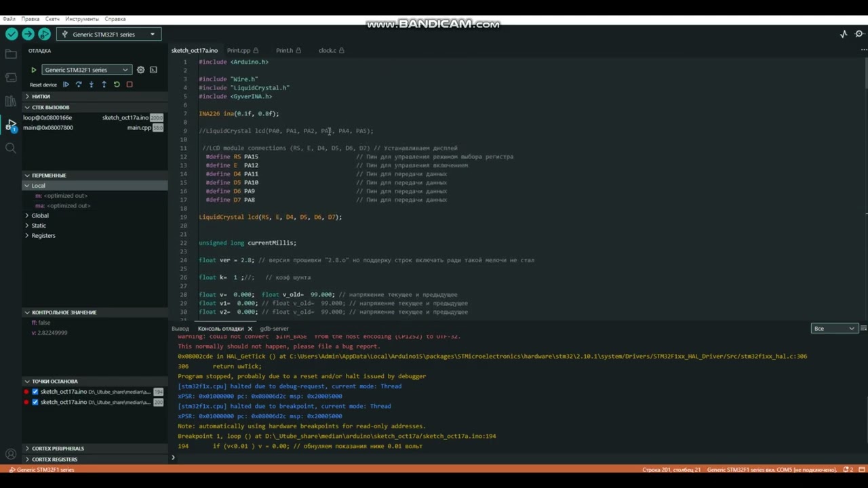This screenshot has height=488, width=868.
Task: Click the 'Reset device' label
Action: point(43,85)
